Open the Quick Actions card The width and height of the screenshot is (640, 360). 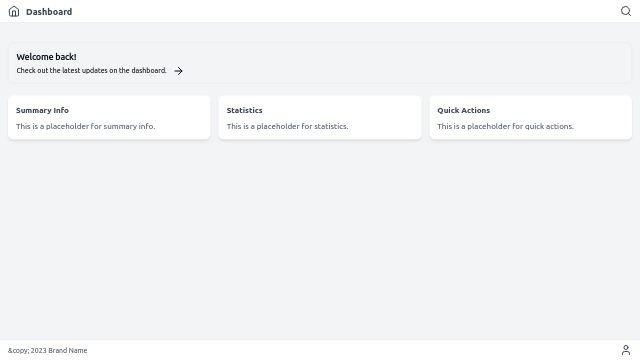531,118
